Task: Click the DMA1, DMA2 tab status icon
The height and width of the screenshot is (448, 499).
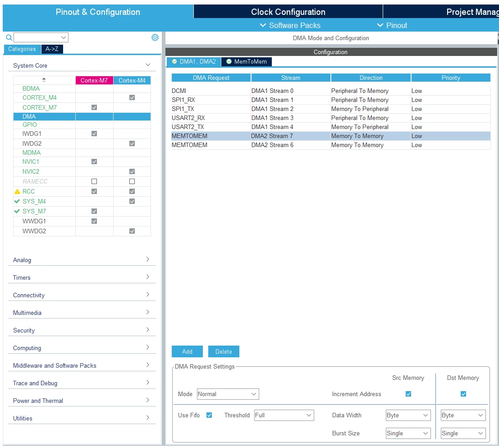Action: [174, 61]
